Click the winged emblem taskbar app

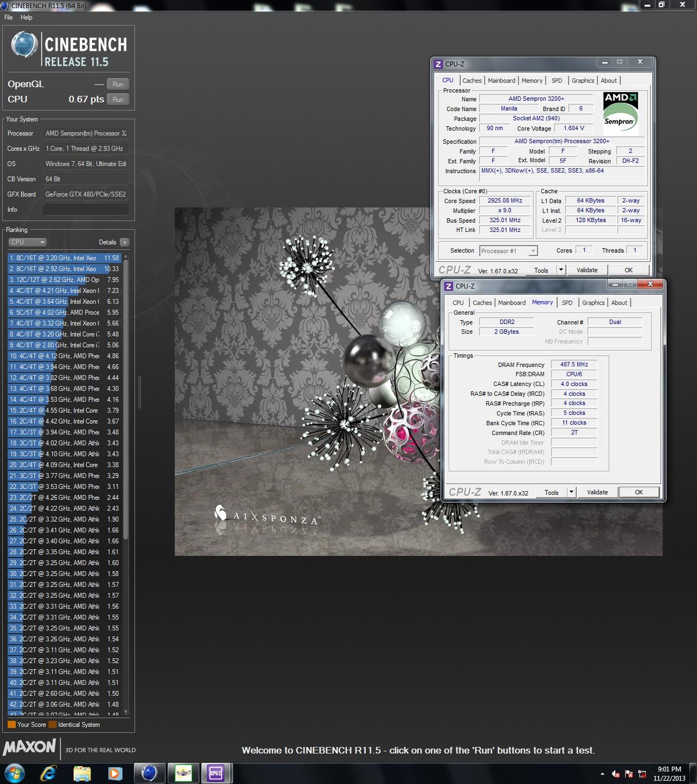point(183,773)
